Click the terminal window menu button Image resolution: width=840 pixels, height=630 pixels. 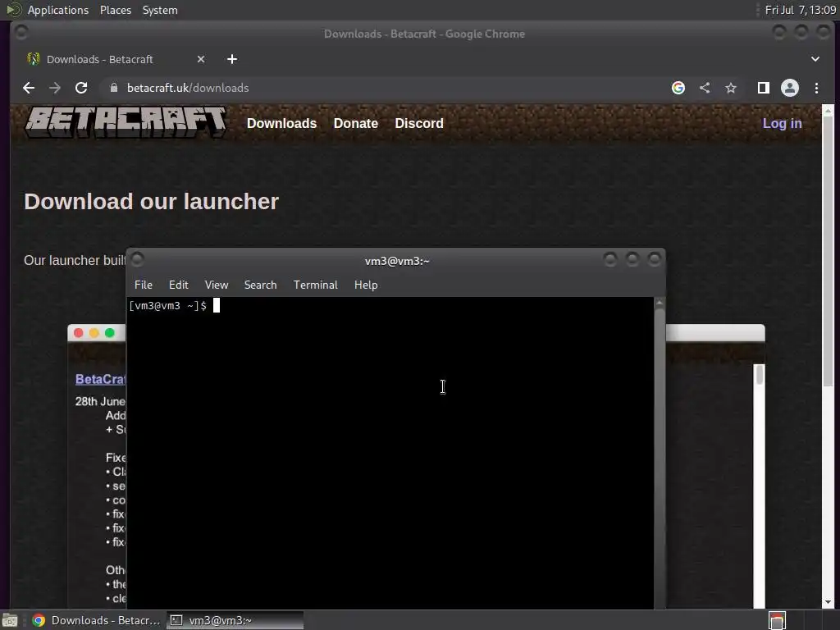click(x=137, y=260)
